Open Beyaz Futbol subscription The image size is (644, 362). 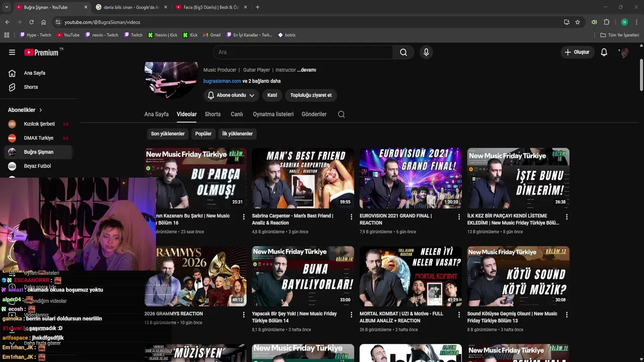39,166
